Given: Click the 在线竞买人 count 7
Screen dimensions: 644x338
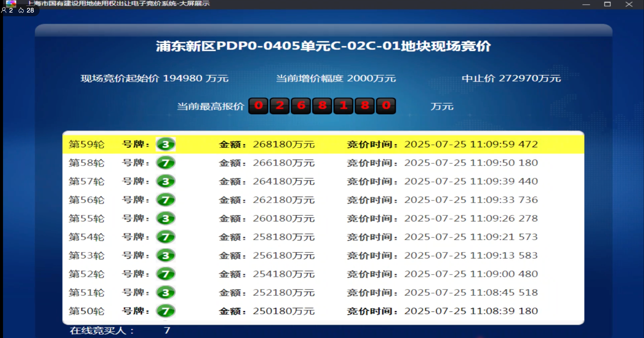Looking at the screenshot, I should [x=167, y=331].
